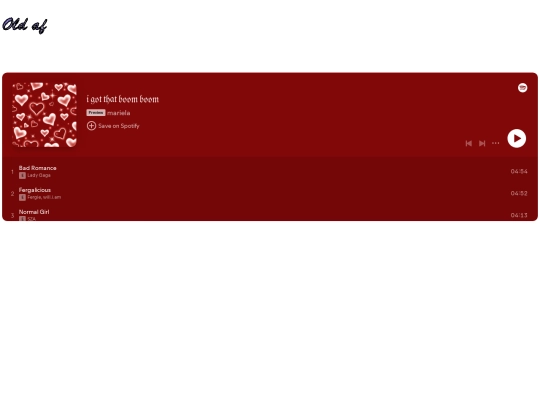Click the 04:54 duration of Bad Romance
Viewport: 540px width, 405px height.
(x=519, y=172)
